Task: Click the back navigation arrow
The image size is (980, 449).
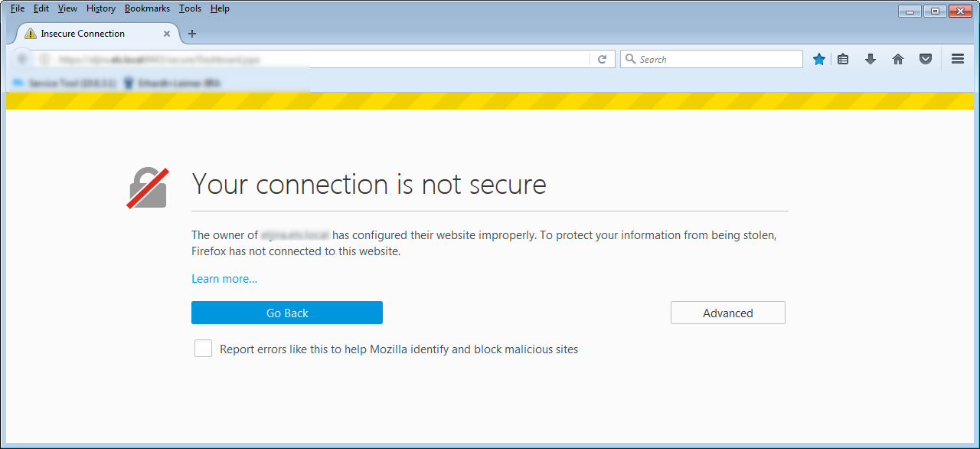Action: tap(22, 58)
